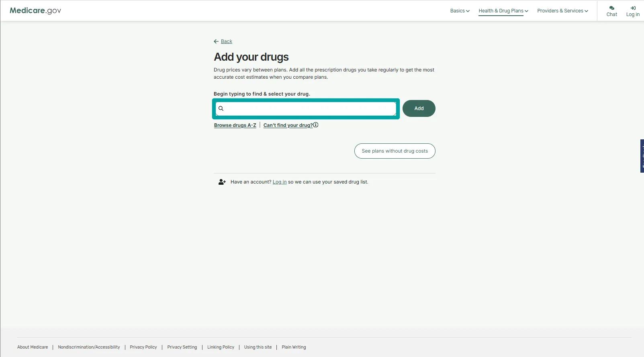Screen dimensions: 644x357
Task: Click Log in link for saved drug list
Action: tap(280, 182)
